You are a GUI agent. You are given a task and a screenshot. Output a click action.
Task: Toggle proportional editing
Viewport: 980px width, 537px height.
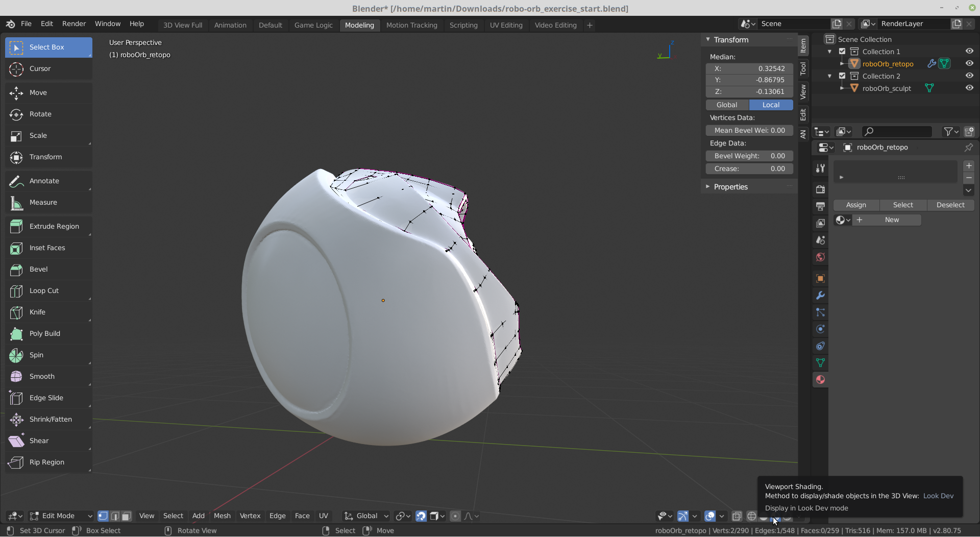pyautogui.click(x=455, y=516)
